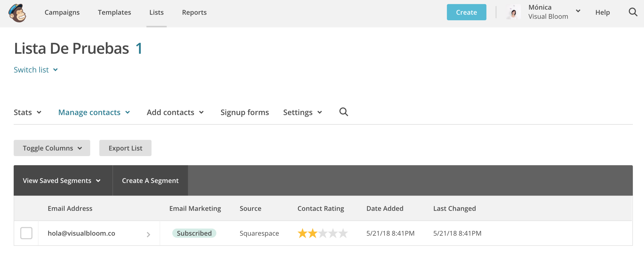
Task: Click the Signup forms menu item
Action: pyautogui.click(x=244, y=112)
